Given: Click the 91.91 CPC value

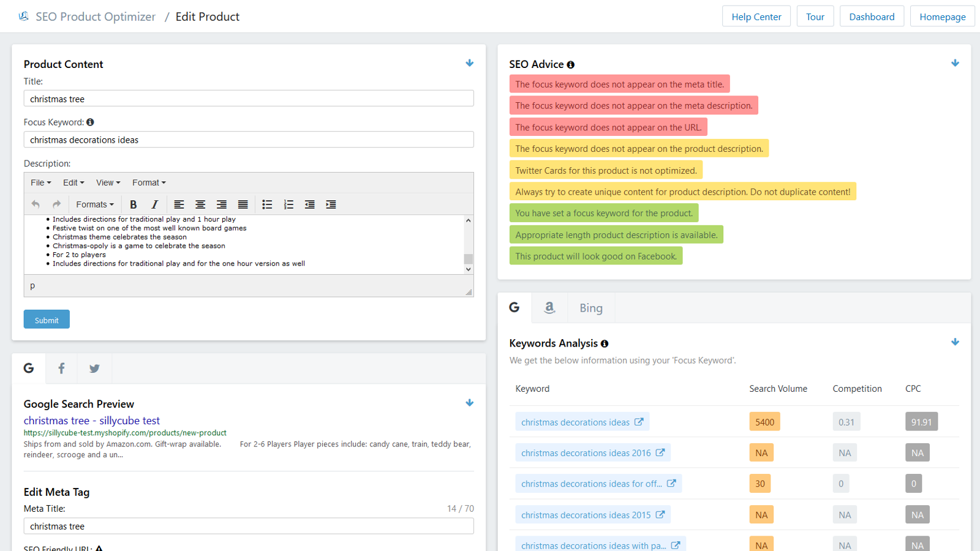Looking at the screenshot, I should [921, 422].
